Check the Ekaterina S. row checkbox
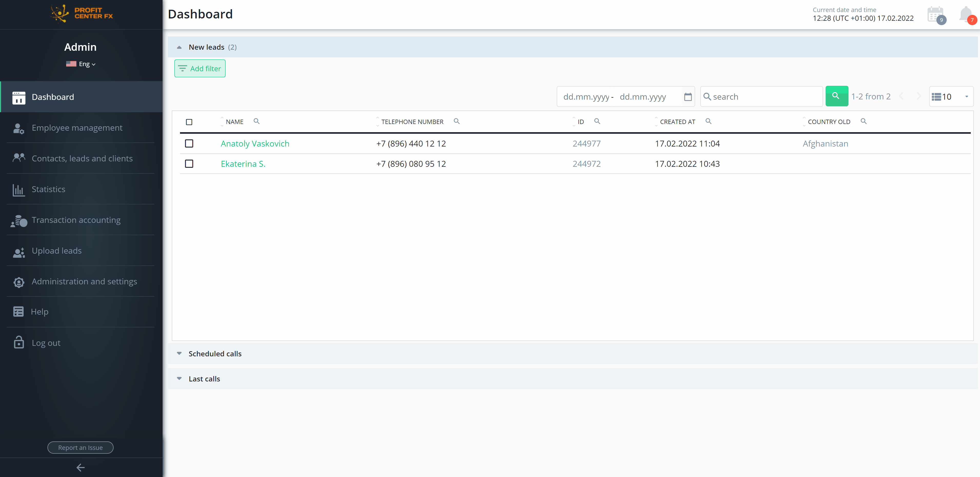 [189, 164]
